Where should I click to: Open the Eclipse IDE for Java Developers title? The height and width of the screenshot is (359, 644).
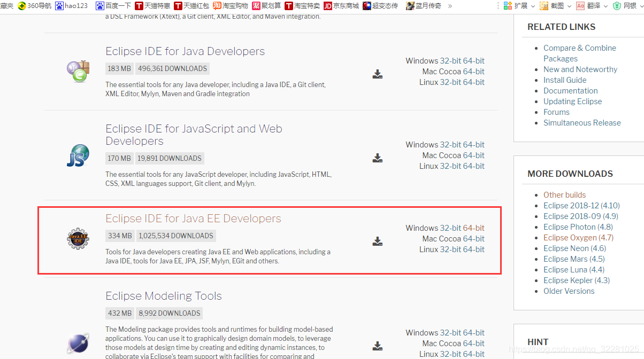click(185, 51)
